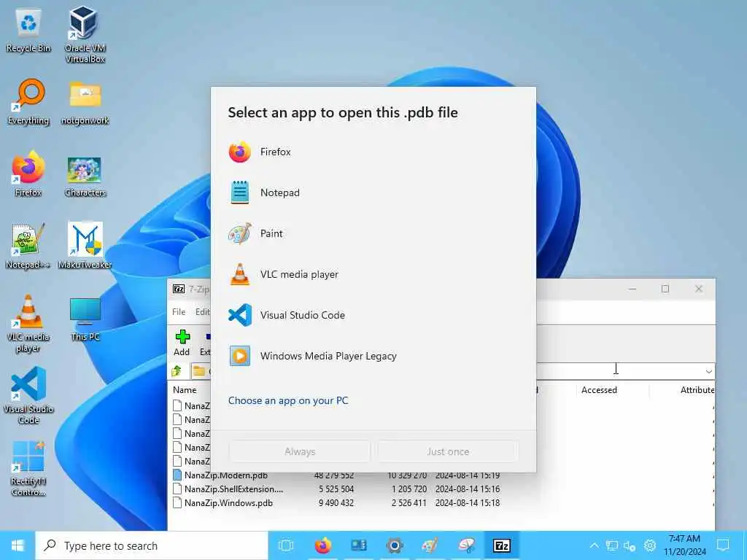Click the green Add button in 7-Zip
The height and width of the screenshot is (560, 747).
point(182,343)
